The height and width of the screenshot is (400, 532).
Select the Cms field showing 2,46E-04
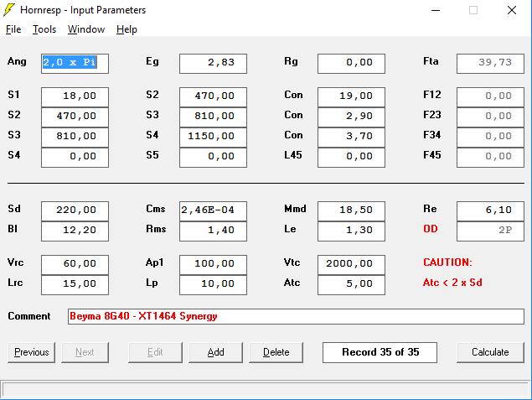(x=213, y=211)
